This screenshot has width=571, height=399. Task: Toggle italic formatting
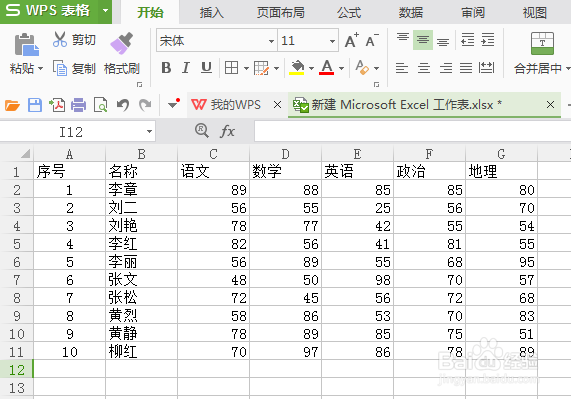coord(186,68)
